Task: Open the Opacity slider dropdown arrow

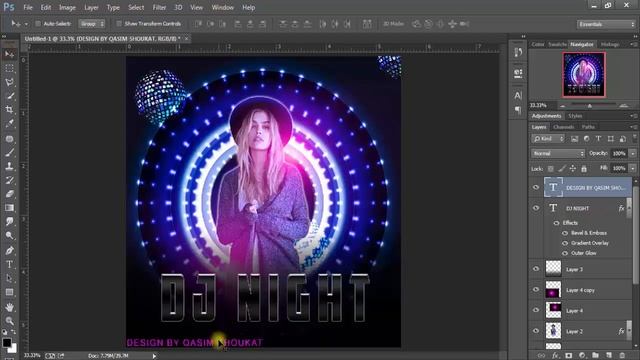Action: coord(633,153)
